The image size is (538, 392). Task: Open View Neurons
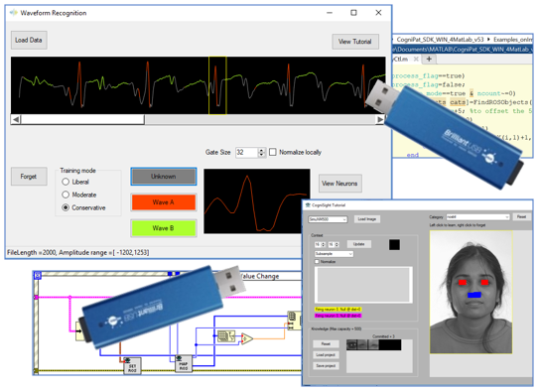(339, 184)
